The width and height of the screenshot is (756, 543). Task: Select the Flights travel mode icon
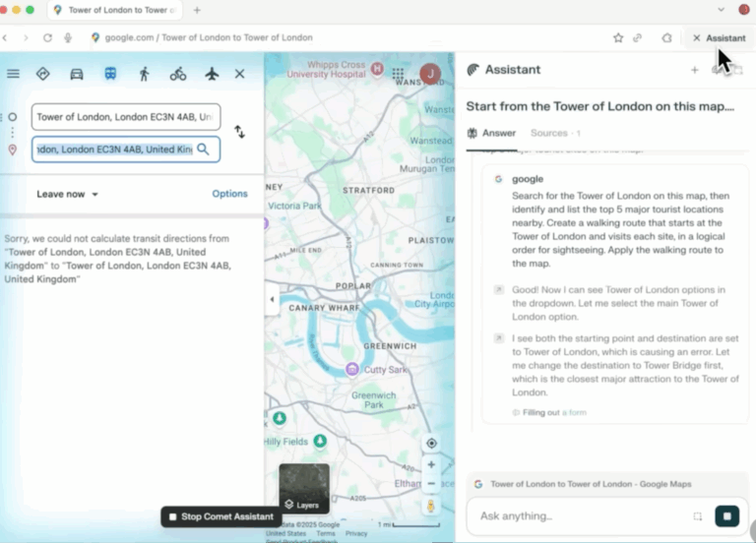pyautogui.click(x=212, y=74)
